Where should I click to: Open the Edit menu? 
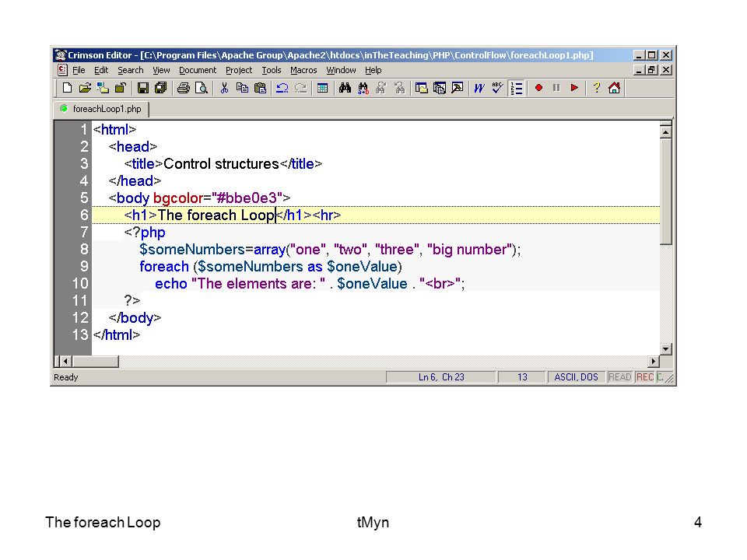(101, 70)
